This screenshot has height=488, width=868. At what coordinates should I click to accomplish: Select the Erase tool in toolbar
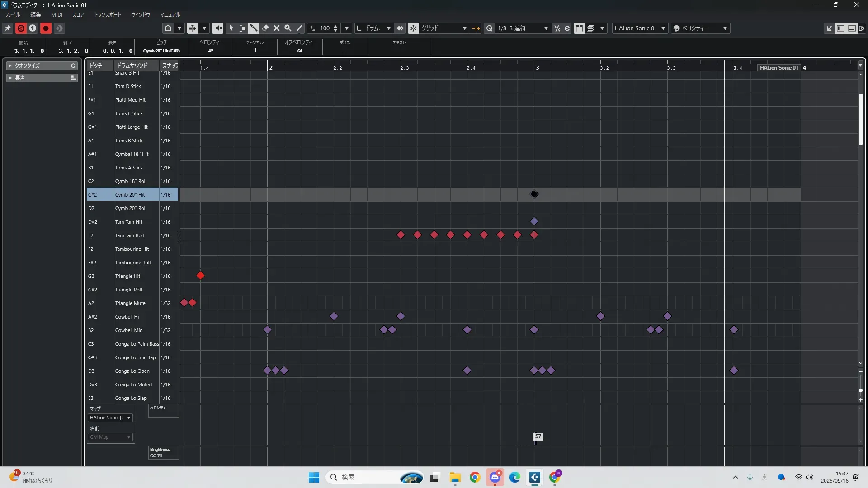coord(265,28)
